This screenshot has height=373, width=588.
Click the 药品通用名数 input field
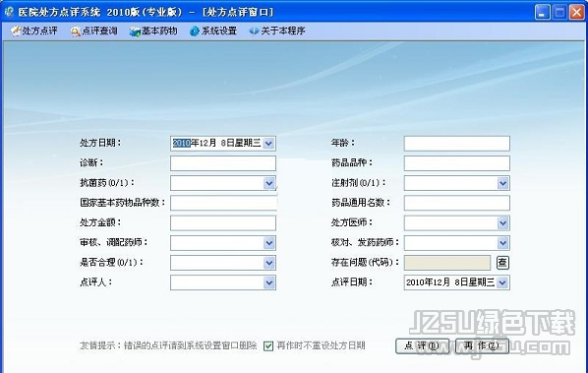(457, 204)
